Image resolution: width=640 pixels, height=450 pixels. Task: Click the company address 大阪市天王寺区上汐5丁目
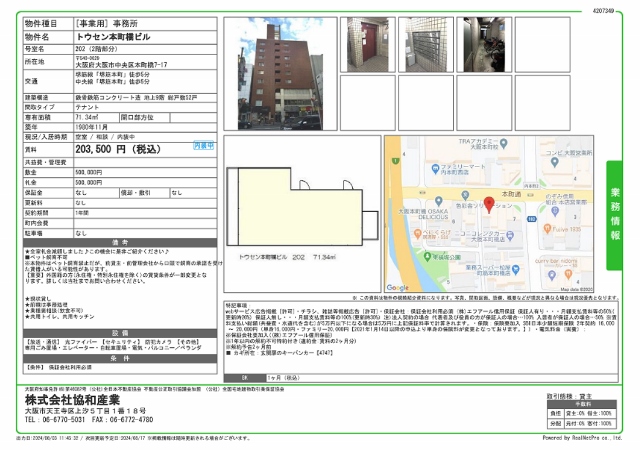click(85, 411)
